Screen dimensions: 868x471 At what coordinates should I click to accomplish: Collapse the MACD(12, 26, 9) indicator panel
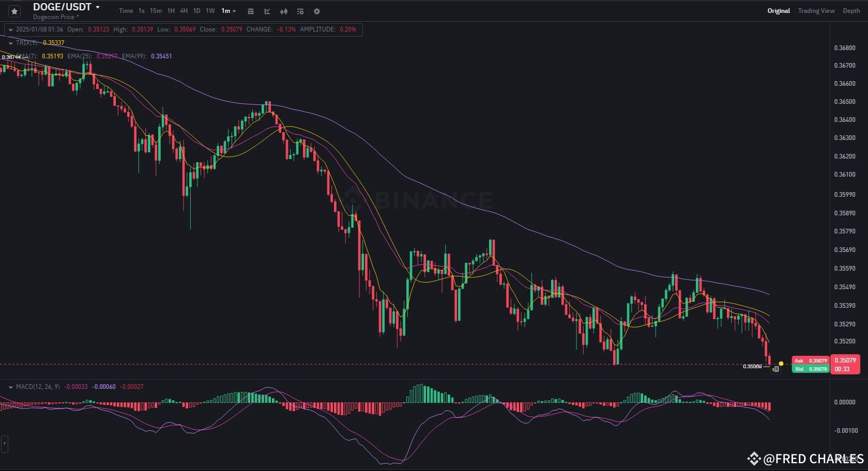(10, 386)
